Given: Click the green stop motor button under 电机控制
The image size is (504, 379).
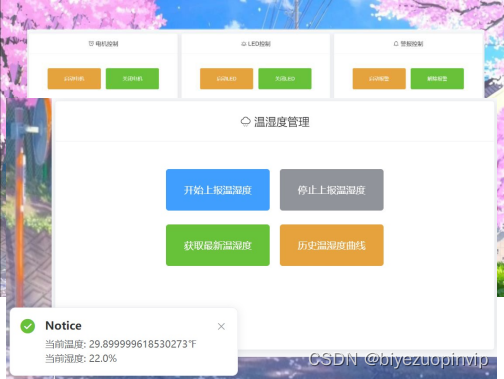Looking at the screenshot, I should (x=132, y=79).
